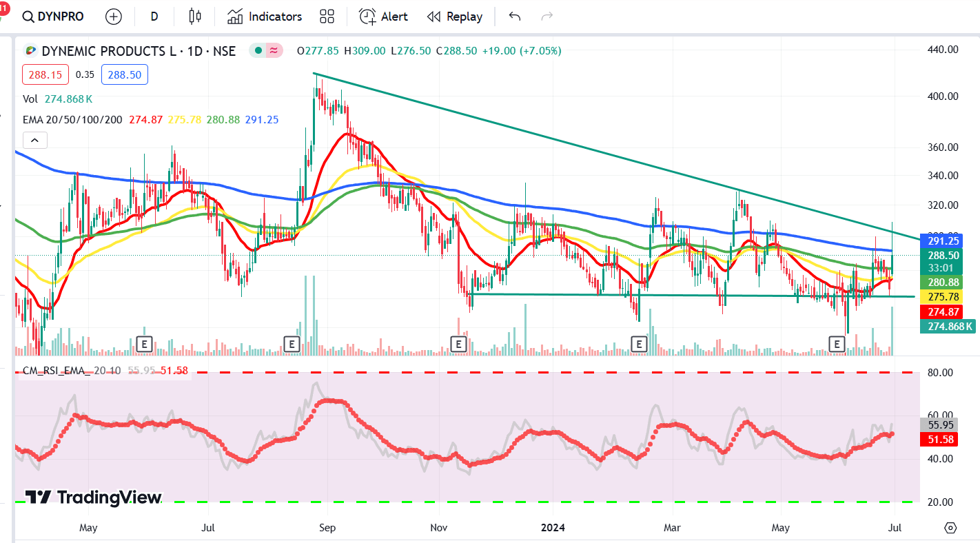Open the four-square indicator templates icon
Image resolution: width=980 pixels, height=543 pixels.
click(x=327, y=17)
